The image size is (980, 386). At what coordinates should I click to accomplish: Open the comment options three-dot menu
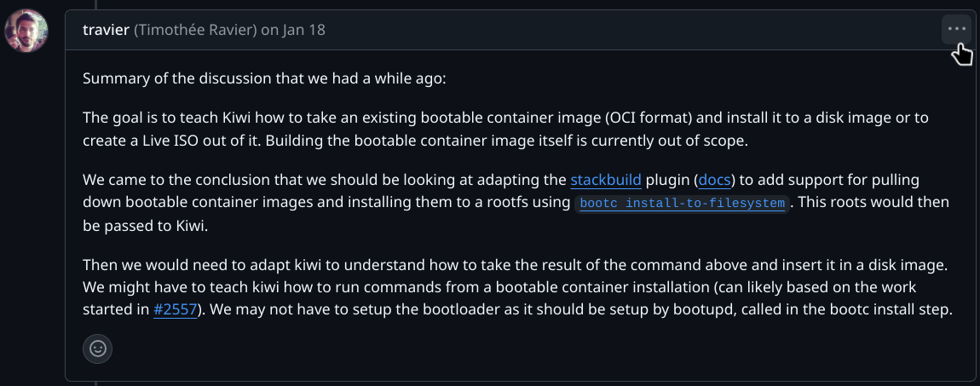coord(956,29)
